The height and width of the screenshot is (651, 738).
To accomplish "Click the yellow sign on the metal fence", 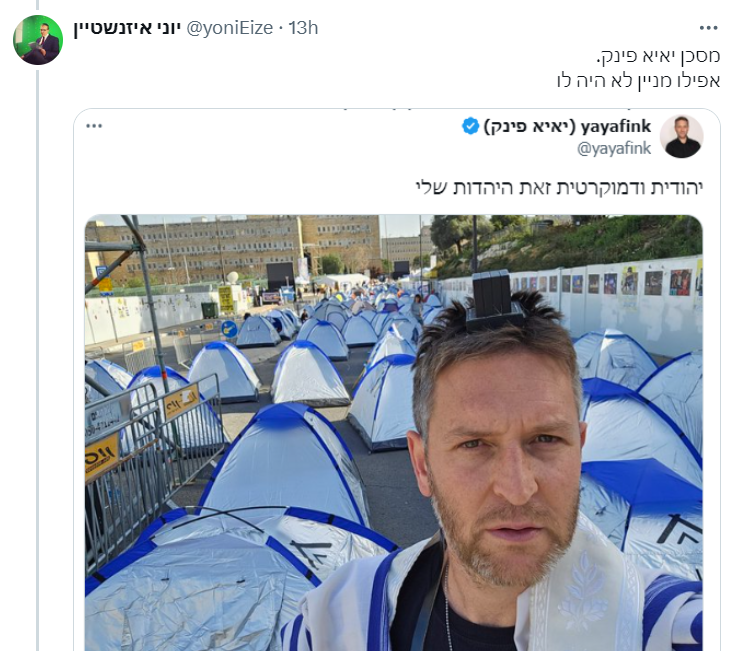I will [103, 455].
